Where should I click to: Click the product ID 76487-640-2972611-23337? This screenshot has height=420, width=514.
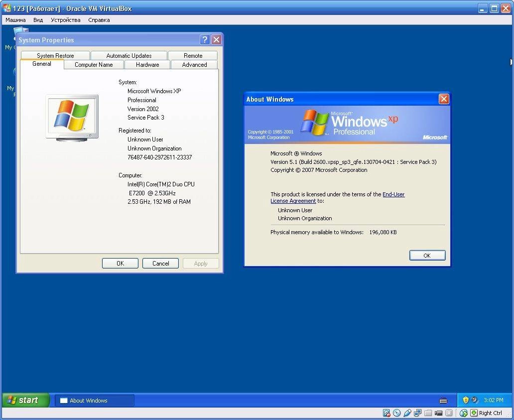pyautogui.click(x=160, y=157)
